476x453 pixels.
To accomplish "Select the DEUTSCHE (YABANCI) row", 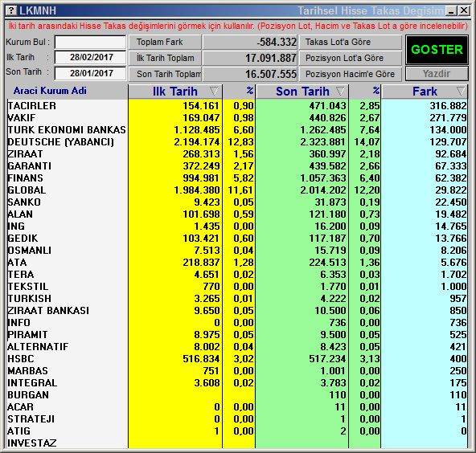I will pyautogui.click(x=237, y=141).
